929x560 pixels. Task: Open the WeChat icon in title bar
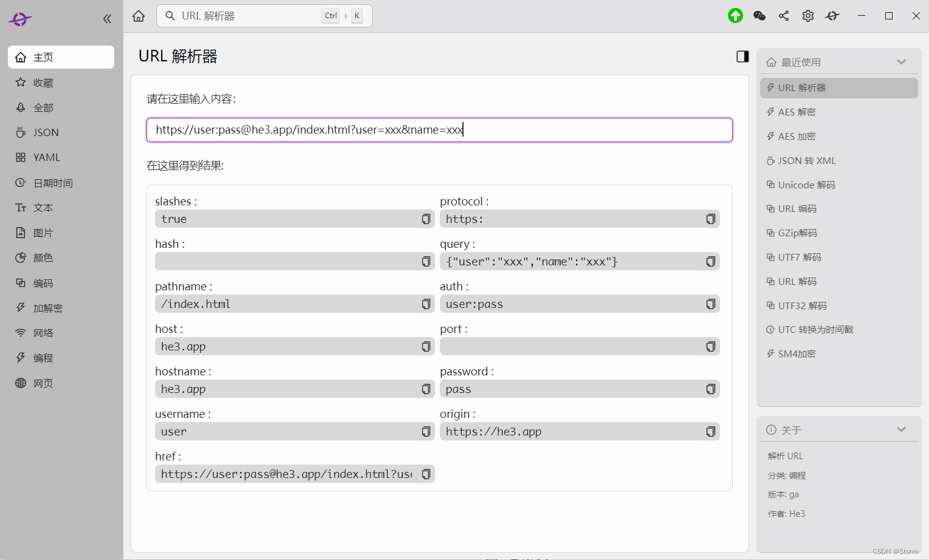point(759,16)
